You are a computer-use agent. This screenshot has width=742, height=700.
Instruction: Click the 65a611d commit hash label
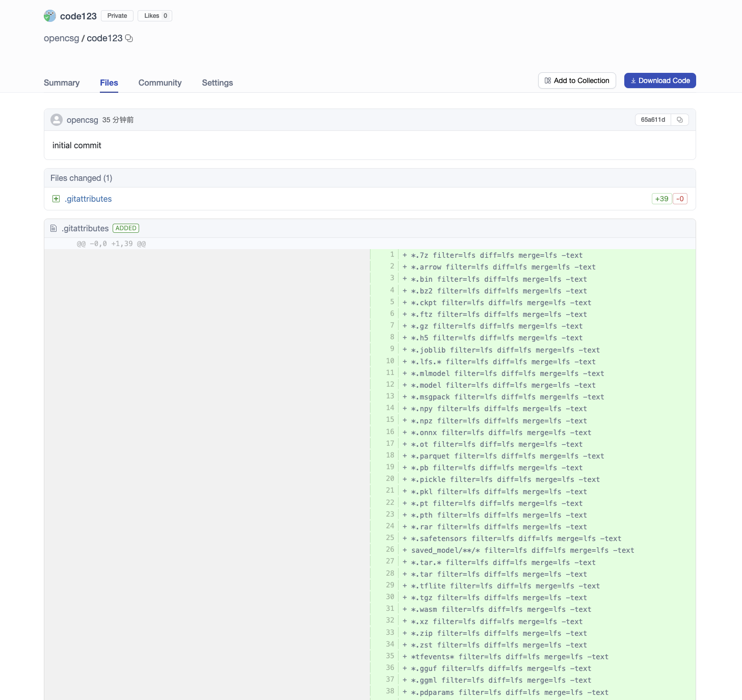653,120
